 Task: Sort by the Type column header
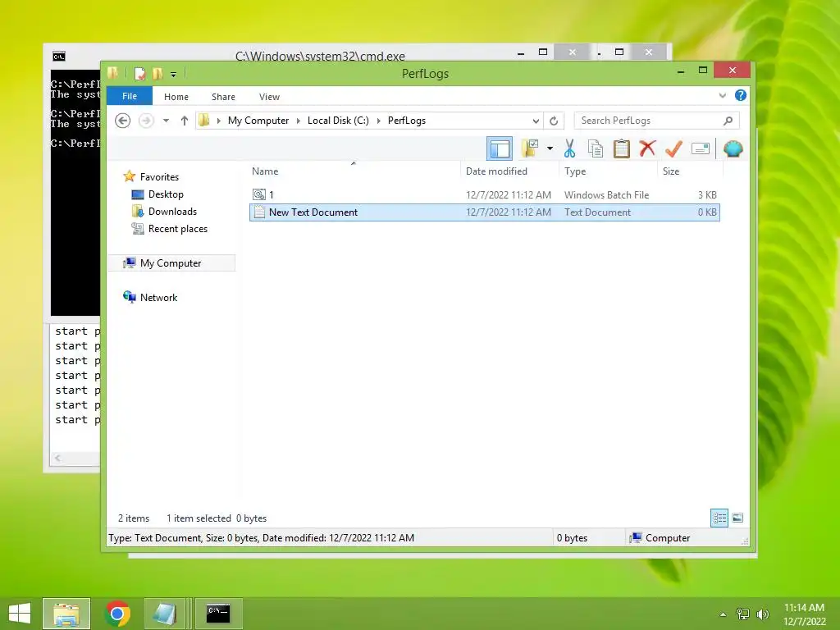(608, 171)
